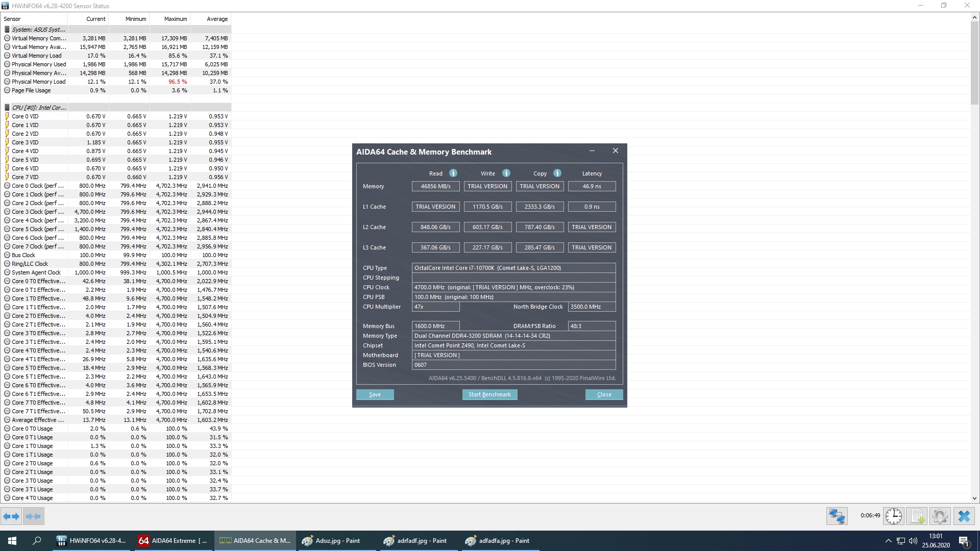Click the Ring/LLC Clock sensor icon
The width and height of the screenshot is (980, 551).
tap(7, 264)
